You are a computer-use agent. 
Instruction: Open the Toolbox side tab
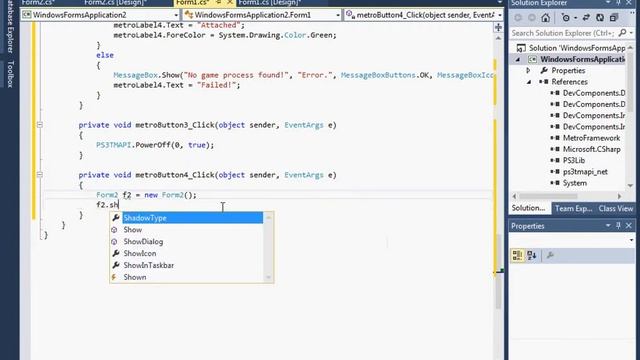pos(10,74)
